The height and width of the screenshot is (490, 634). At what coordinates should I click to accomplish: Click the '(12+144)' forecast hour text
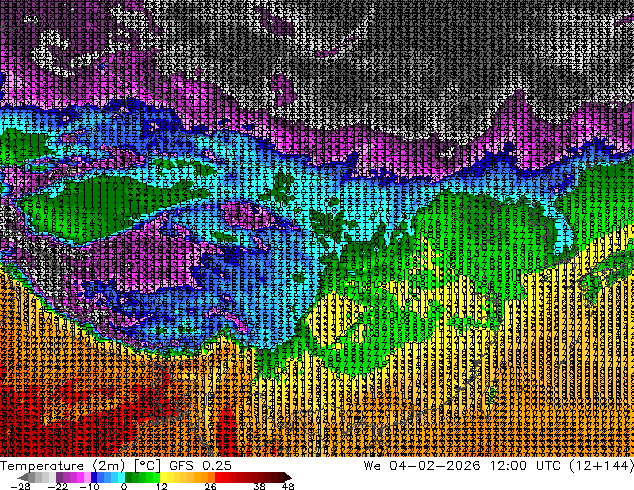point(602,466)
